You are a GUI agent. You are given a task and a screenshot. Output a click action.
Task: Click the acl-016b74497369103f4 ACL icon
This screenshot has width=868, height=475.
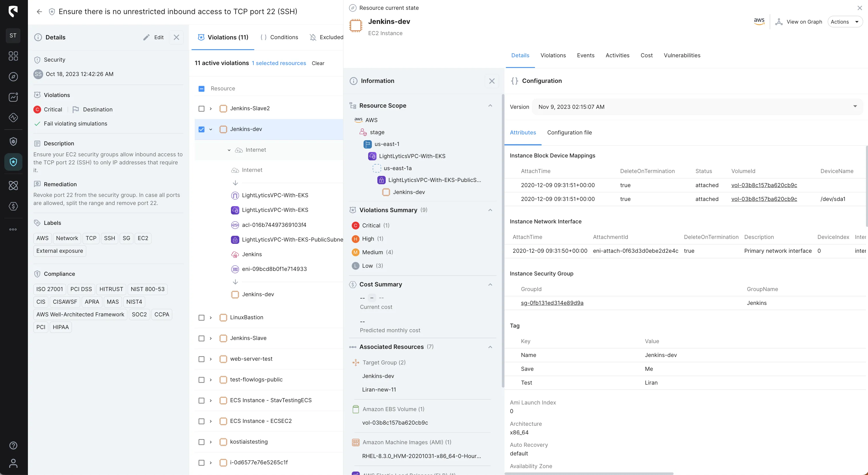[235, 225]
